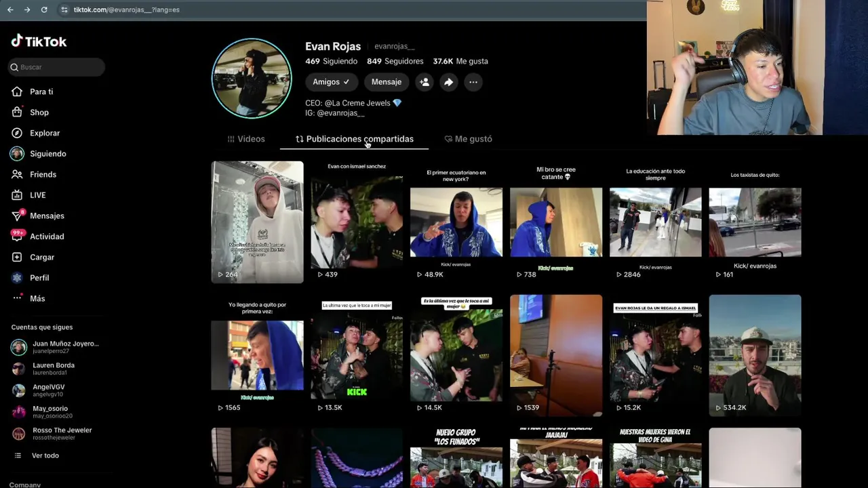This screenshot has height=488, width=868.
Task: Switch to the Me gustó tab
Action: (468, 139)
